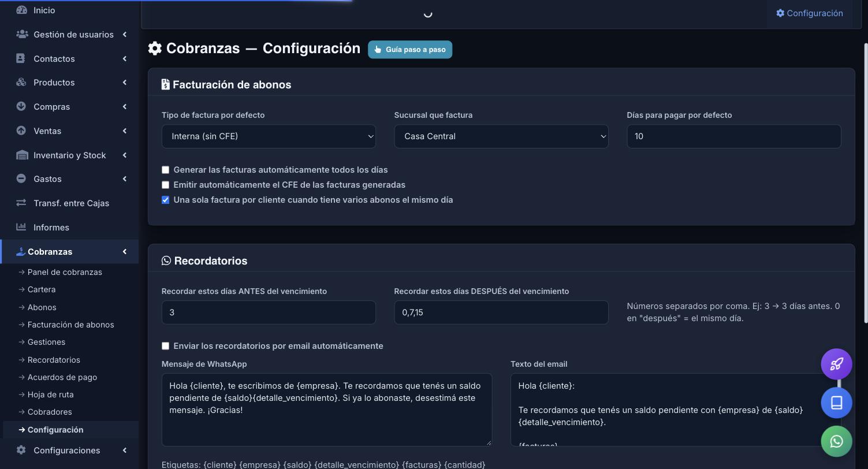This screenshot has width=868, height=469.
Task: Open the Cobradores sidebar link
Action: tap(50, 412)
